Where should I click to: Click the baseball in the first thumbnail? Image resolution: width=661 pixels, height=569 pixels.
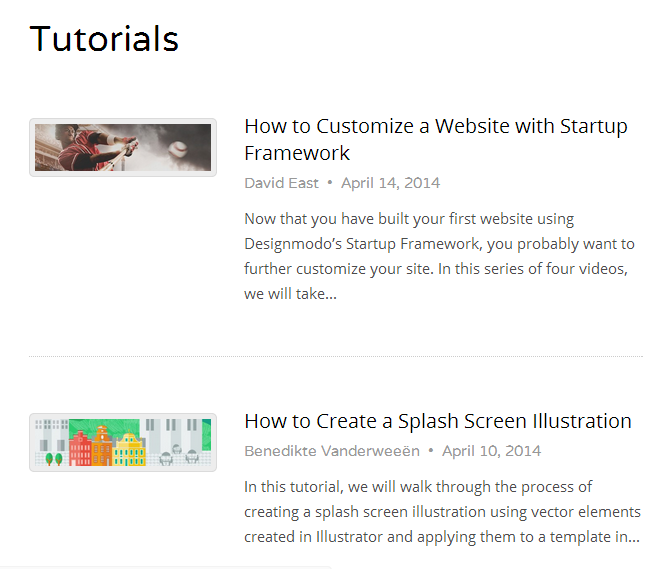pyautogui.click(x=177, y=148)
